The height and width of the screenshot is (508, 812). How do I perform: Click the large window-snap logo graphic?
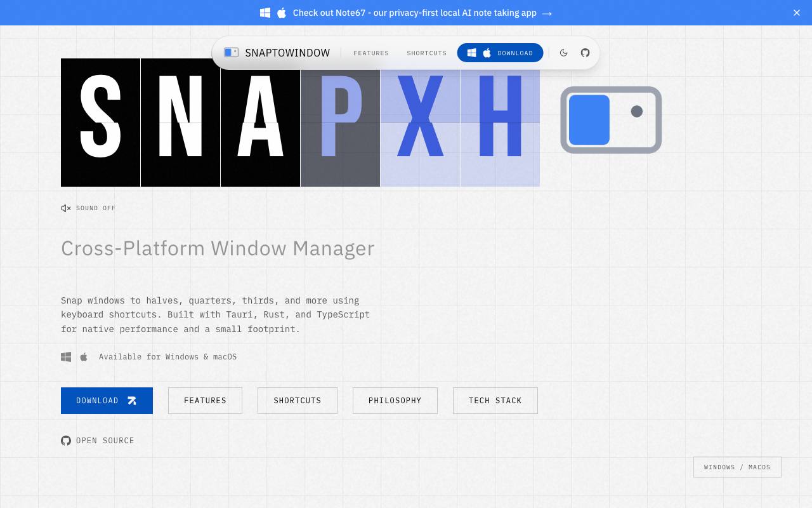(611, 120)
